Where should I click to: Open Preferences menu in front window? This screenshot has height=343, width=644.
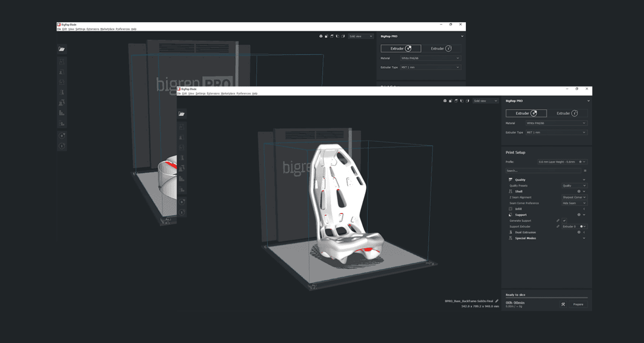point(244,93)
